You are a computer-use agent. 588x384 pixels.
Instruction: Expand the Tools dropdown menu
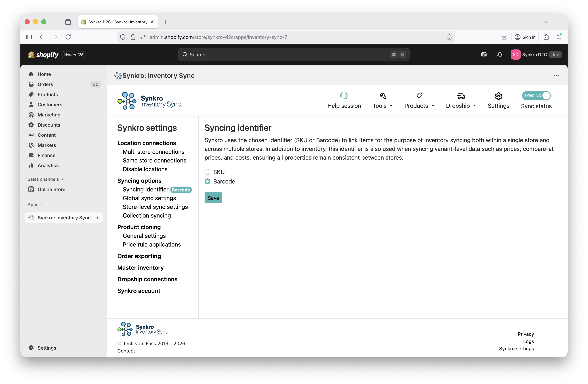[383, 106]
